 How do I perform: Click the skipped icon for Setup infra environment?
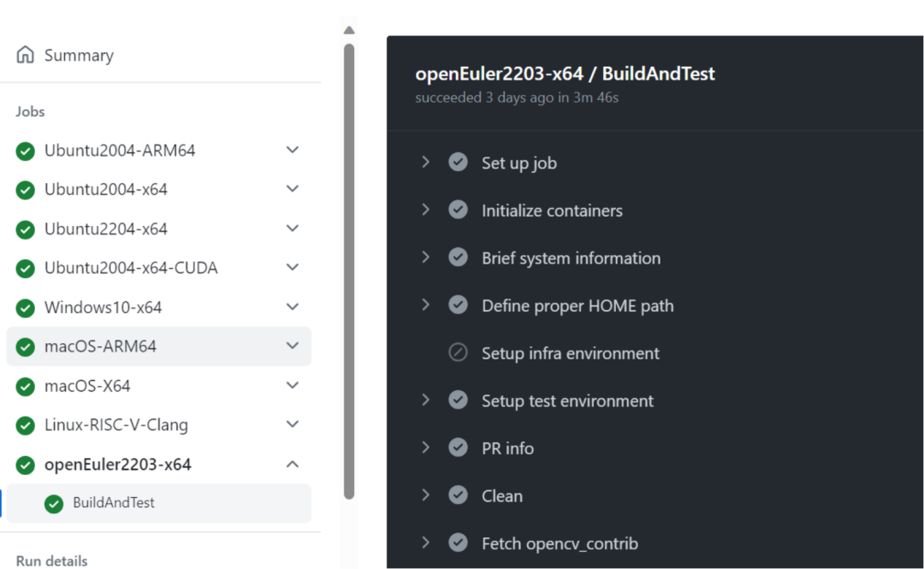pyautogui.click(x=459, y=353)
